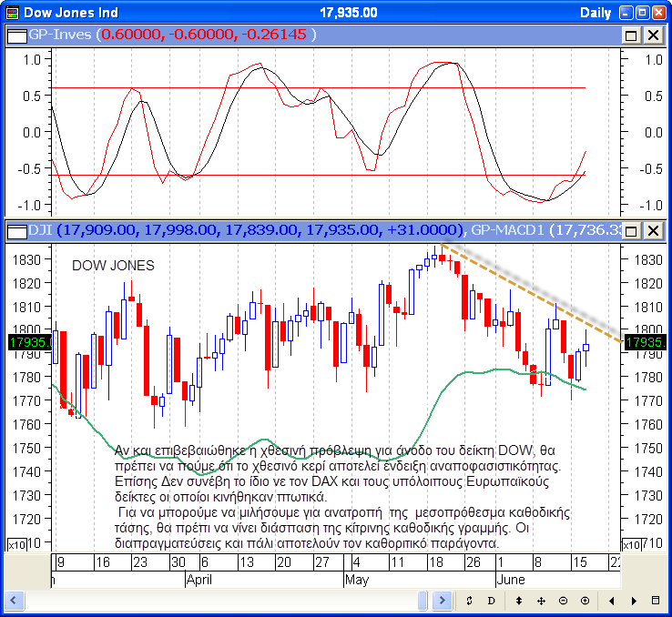Click the 15 date label on time axis
672x617 pixels.
coord(579,562)
